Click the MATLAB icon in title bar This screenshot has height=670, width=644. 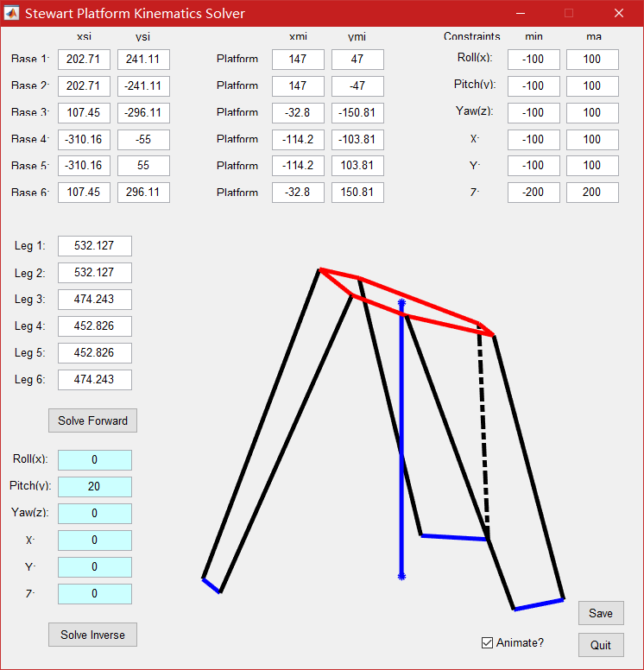click(12, 14)
